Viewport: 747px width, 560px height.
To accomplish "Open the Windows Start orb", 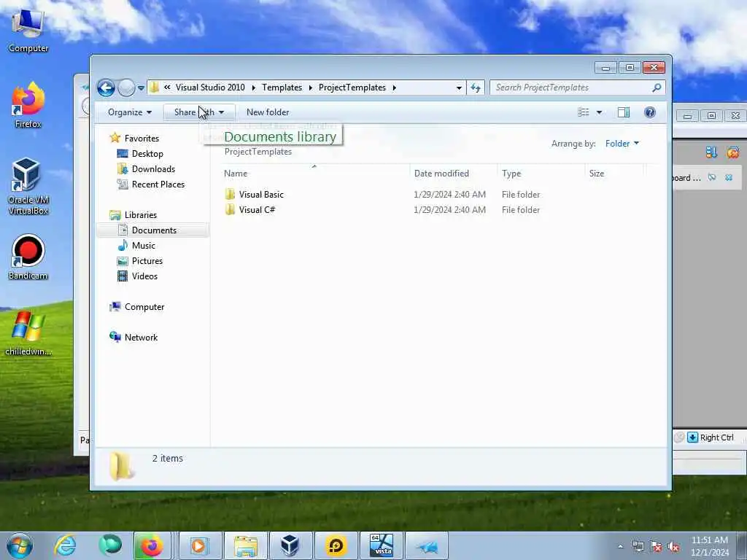I will click(x=20, y=545).
